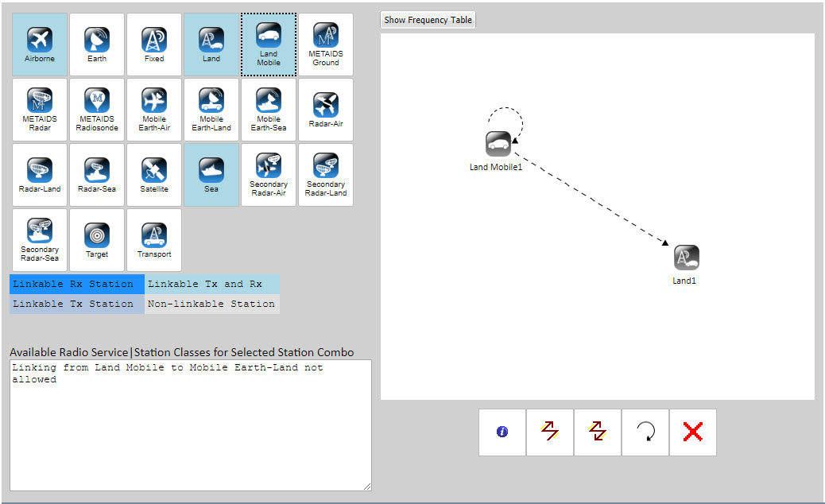Select the Earth station icon
Image resolution: width=825 pixels, height=504 pixels.
97,45
